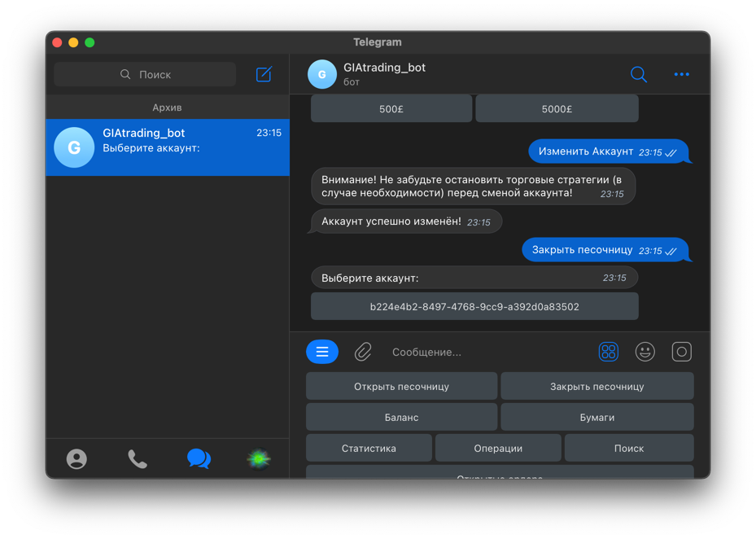Click the Бумаги keyboard button

point(596,418)
